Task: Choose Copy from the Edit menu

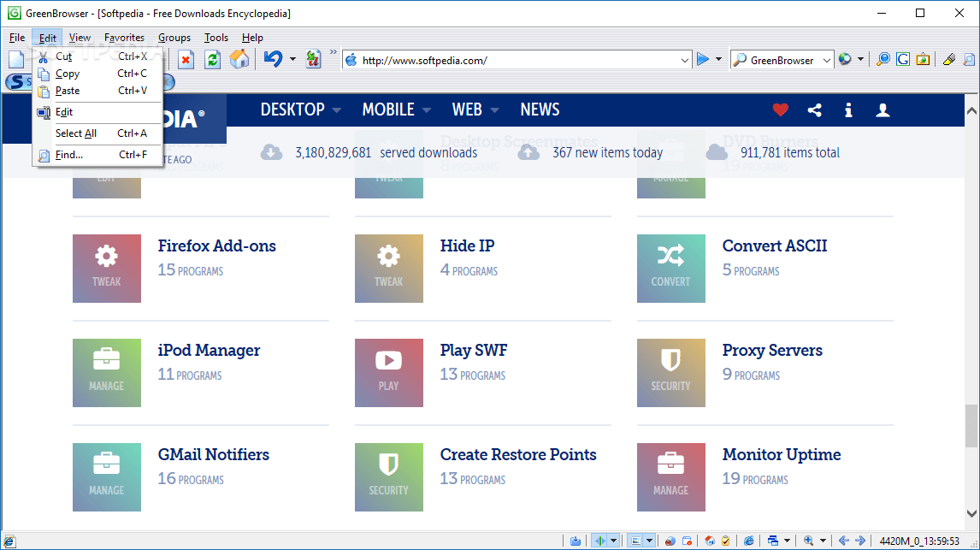Action: (97, 74)
